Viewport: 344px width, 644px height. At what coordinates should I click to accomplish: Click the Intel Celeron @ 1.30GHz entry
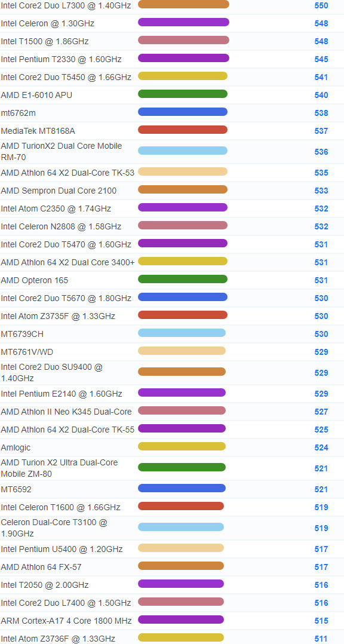(x=48, y=23)
